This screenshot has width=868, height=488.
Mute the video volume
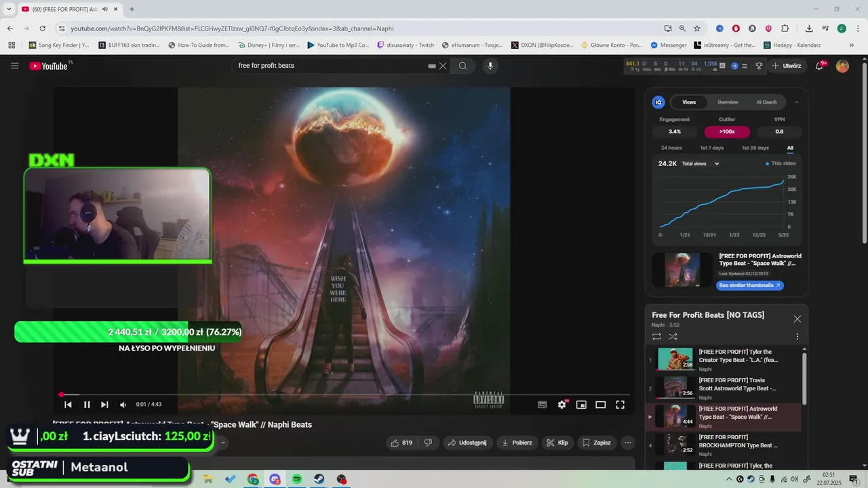click(x=123, y=405)
